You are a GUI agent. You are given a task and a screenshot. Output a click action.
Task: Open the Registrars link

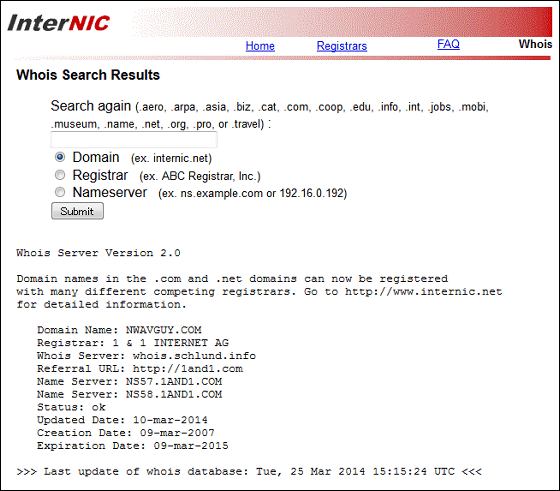point(342,46)
